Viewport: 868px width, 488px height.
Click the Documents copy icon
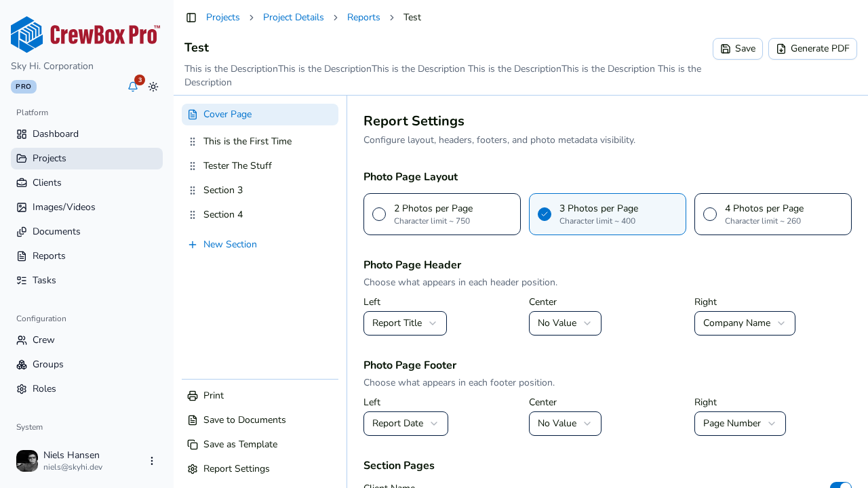coord(22,232)
